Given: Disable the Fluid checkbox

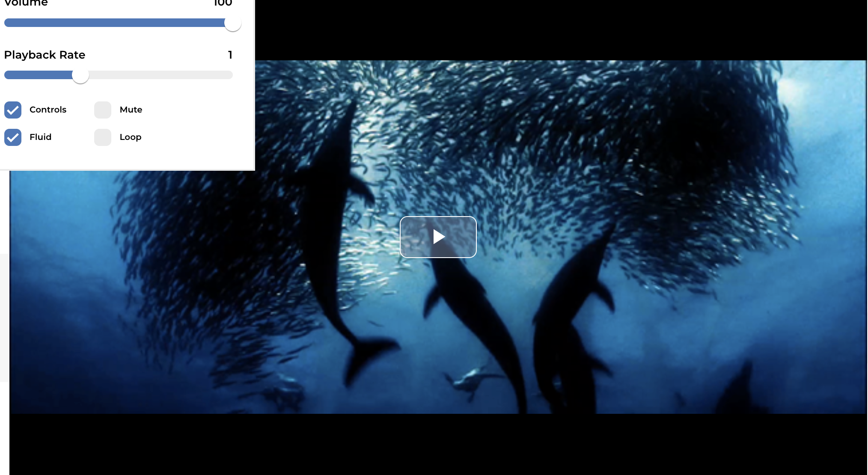Looking at the screenshot, I should coord(13,137).
